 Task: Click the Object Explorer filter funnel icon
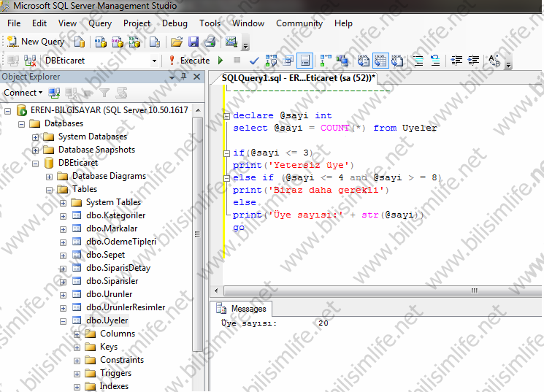point(104,93)
